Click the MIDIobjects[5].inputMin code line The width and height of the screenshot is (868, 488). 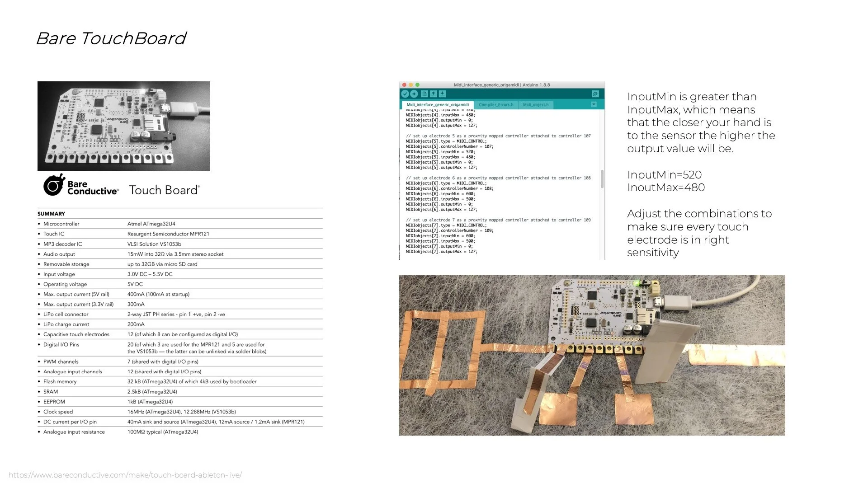click(440, 152)
